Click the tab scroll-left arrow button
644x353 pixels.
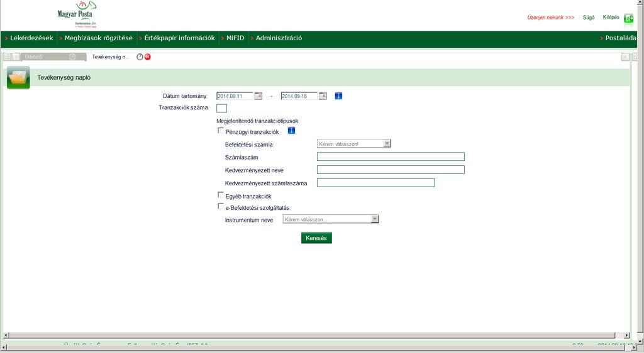click(x=16, y=57)
